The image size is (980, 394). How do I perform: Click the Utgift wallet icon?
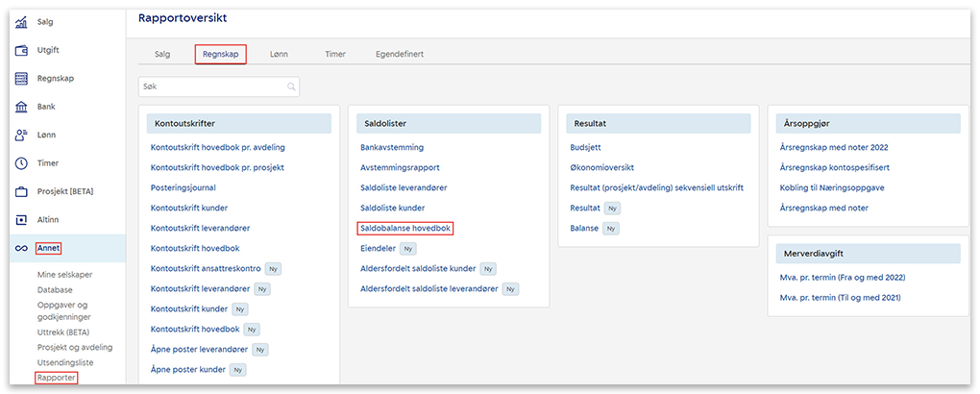point(21,50)
